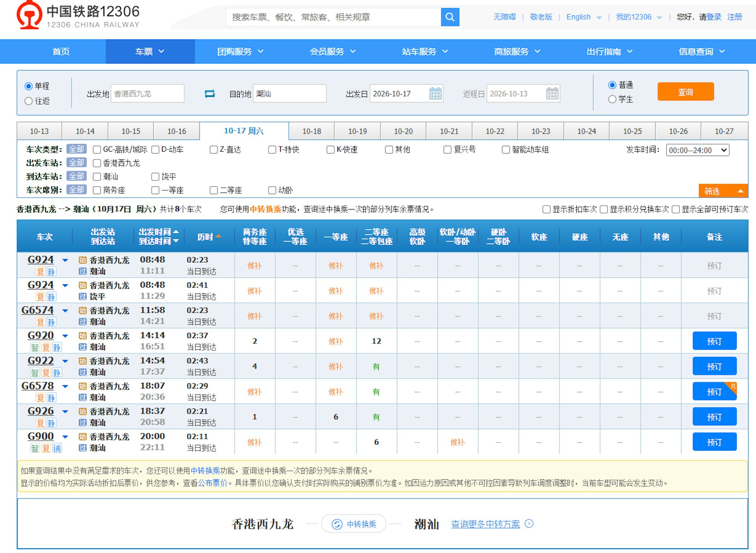Click the top search text box

(x=334, y=17)
